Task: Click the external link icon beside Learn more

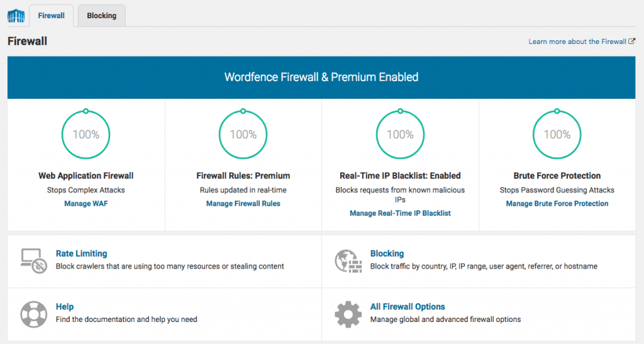Action: (632, 42)
